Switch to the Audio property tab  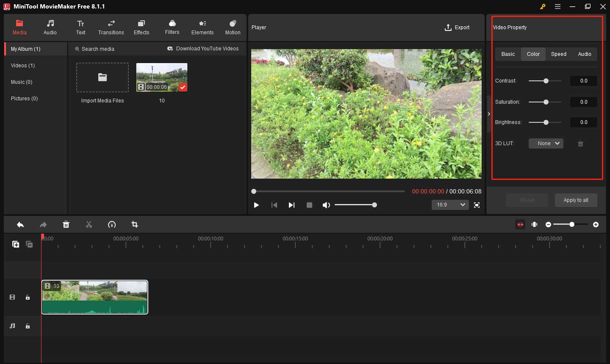click(585, 54)
